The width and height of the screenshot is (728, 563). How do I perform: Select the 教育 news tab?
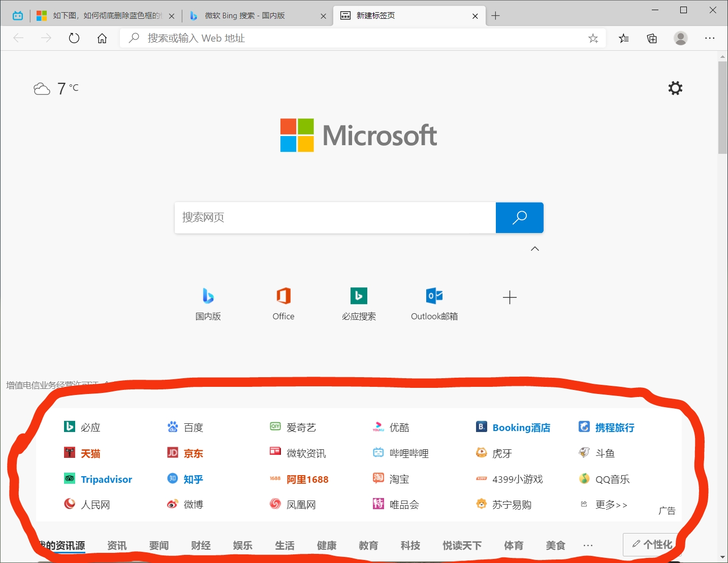(368, 545)
